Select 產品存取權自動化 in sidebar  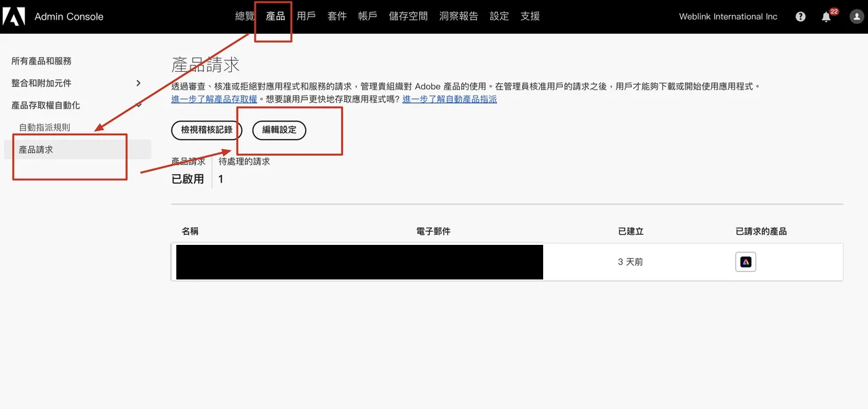click(x=45, y=105)
